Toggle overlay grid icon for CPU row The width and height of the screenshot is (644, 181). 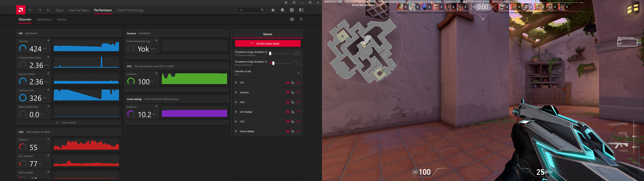[x=293, y=122]
